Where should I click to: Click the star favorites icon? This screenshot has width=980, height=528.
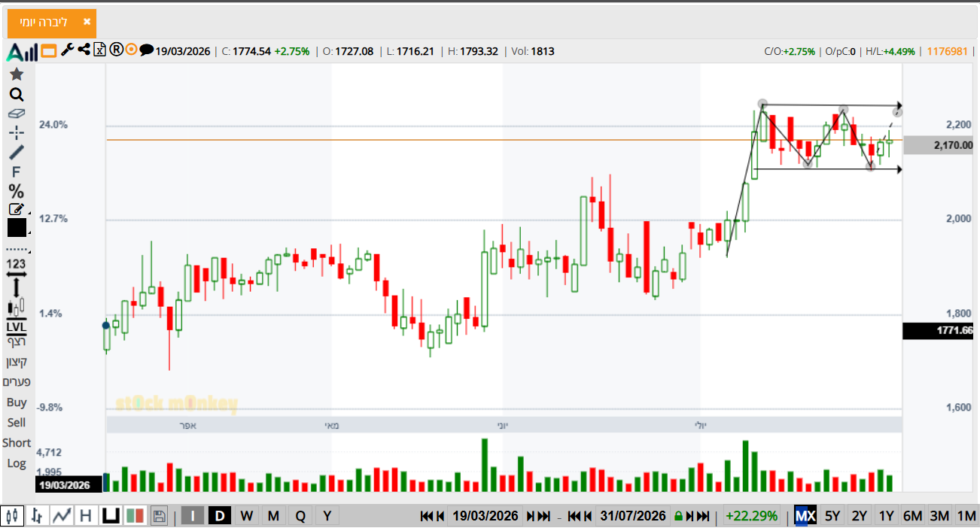click(x=16, y=74)
